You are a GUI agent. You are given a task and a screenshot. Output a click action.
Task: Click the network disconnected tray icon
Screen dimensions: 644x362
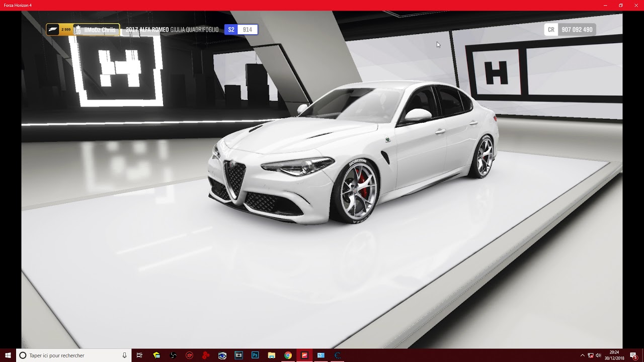click(590, 355)
